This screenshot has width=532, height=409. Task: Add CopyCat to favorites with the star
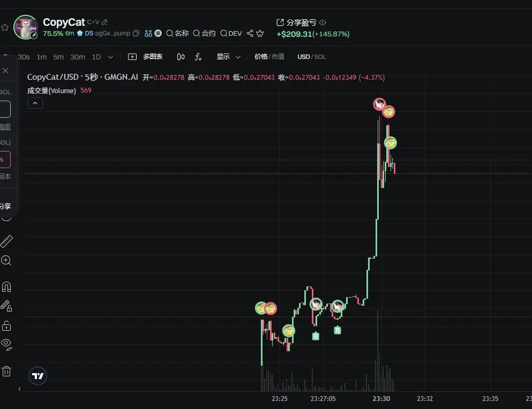[x=4, y=27]
